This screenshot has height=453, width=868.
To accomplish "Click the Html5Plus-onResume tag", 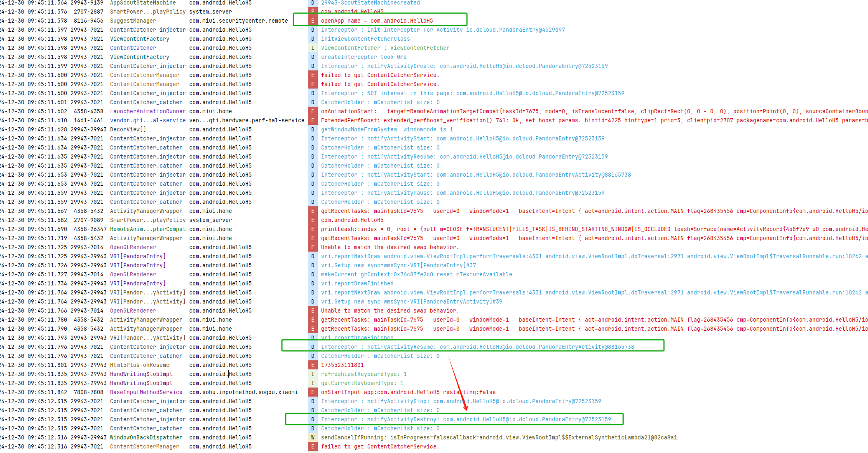I will coord(139,365).
